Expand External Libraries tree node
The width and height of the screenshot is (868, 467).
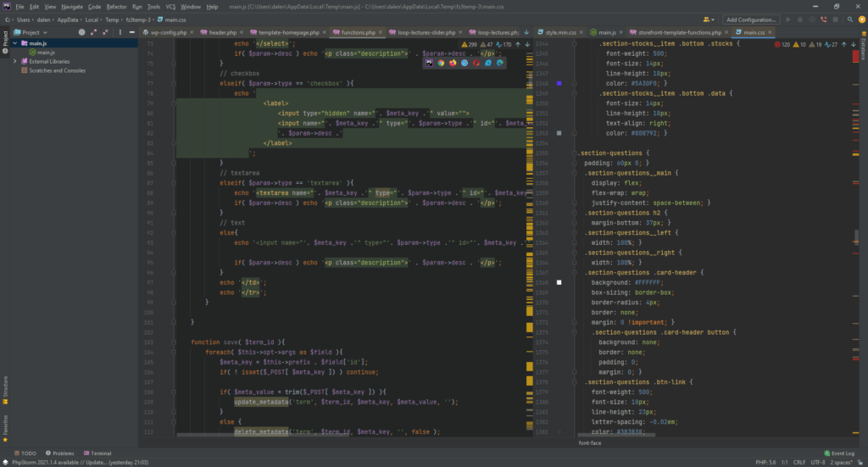pyautogui.click(x=14, y=62)
